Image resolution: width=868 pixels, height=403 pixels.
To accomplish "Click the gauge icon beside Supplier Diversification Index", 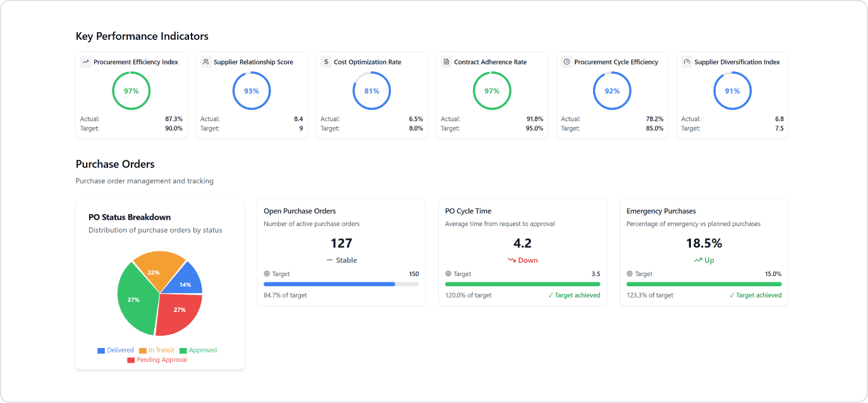I will (687, 62).
